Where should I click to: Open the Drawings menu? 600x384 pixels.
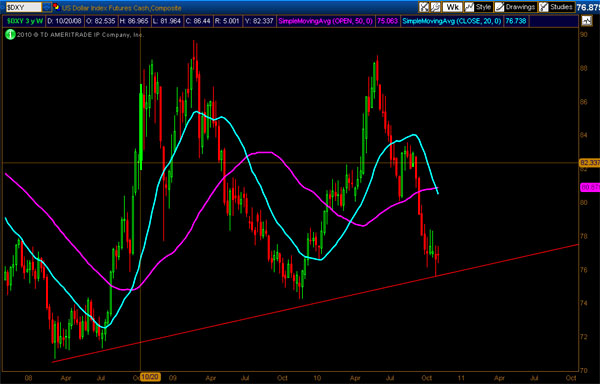tap(515, 7)
